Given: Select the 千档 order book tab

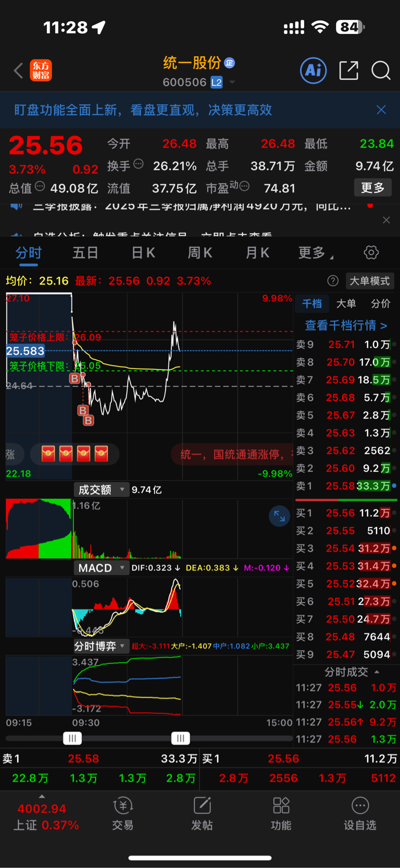Looking at the screenshot, I should [312, 304].
